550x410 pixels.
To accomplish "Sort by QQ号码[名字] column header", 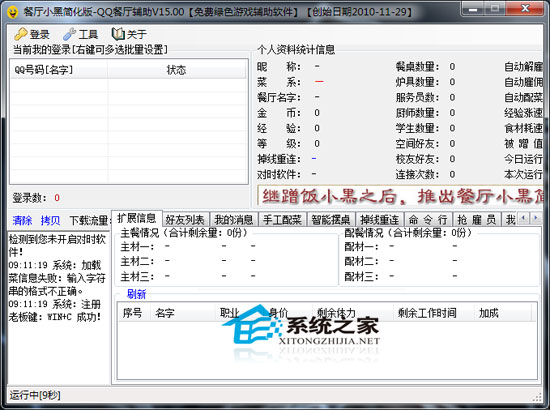I will (x=59, y=70).
